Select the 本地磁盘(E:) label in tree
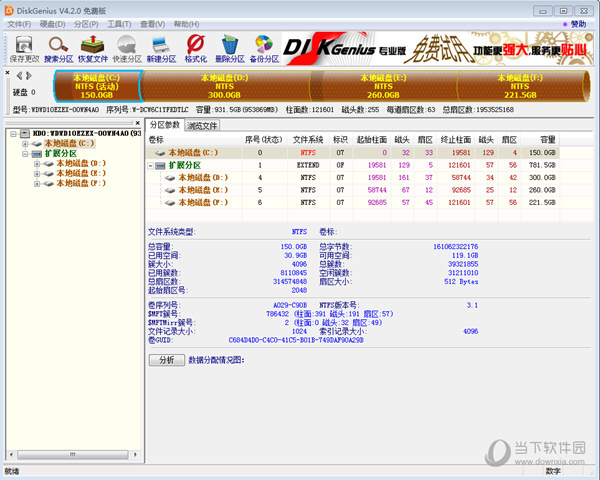The height and width of the screenshot is (480, 600). (81, 174)
